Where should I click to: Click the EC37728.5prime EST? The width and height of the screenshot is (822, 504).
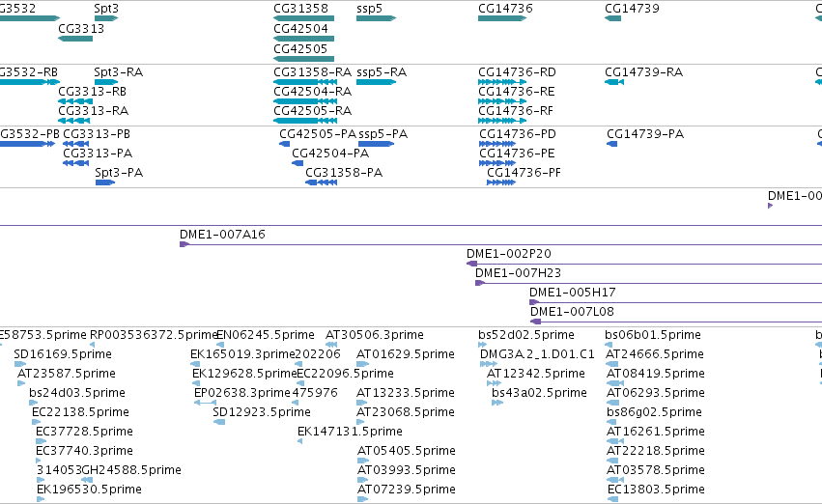(41, 441)
